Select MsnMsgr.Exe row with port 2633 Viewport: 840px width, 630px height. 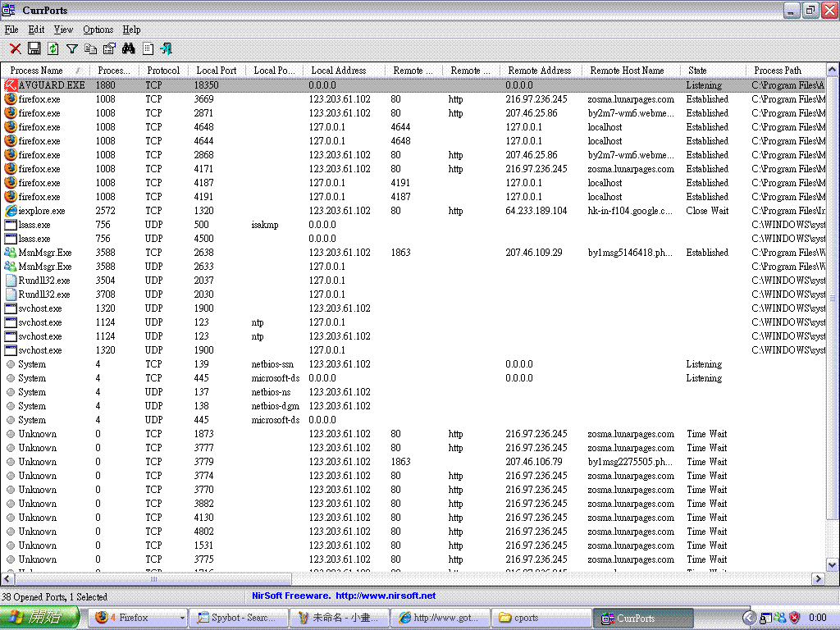[x=413, y=267]
